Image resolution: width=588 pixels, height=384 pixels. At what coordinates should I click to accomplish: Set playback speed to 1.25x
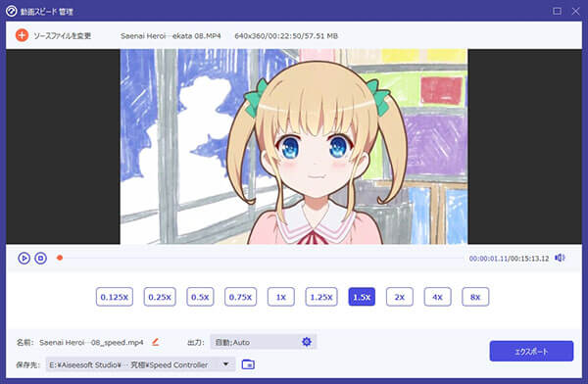[x=321, y=297]
